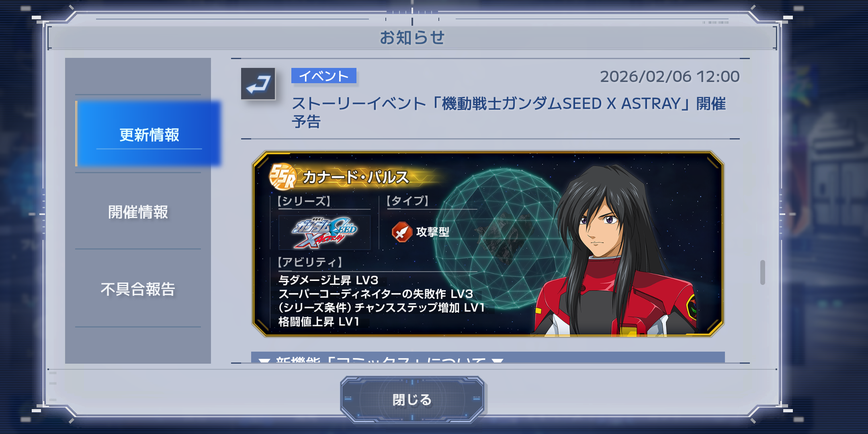The height and width of the screenshot is (434, 868).
Task: Click the 攻撃型 type label
Action: click(432, 232)
